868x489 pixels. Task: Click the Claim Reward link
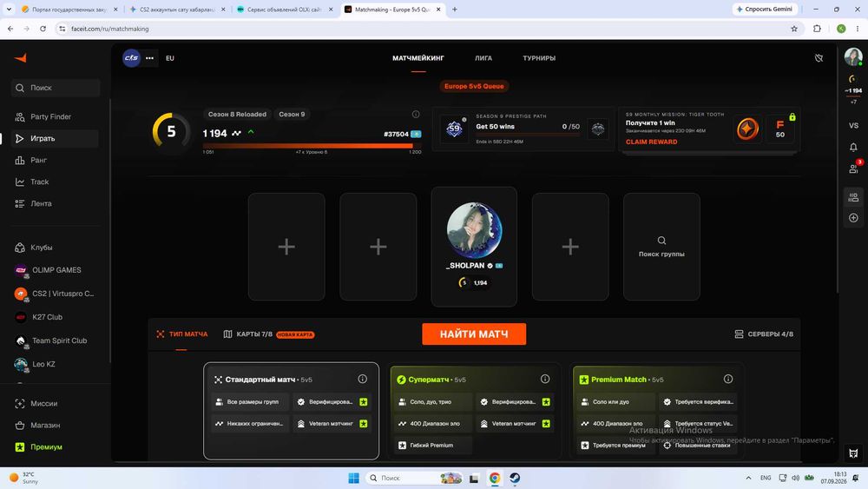pos(652,142)
